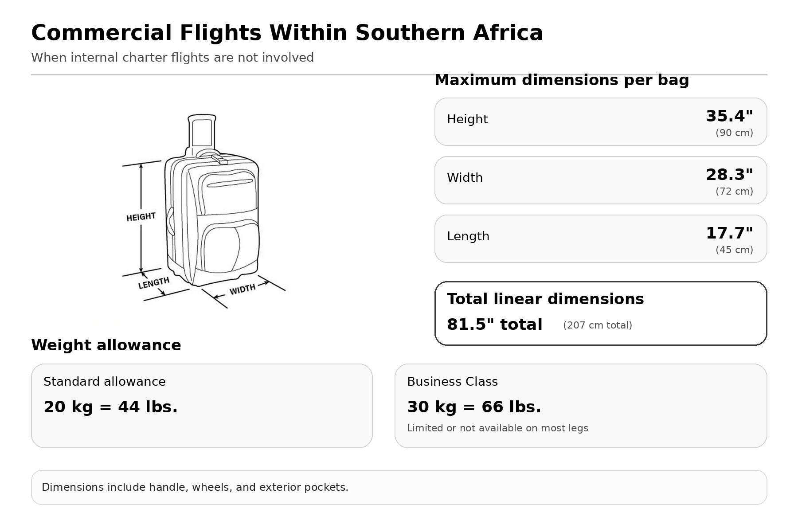Click the Limited or not available note

coord(497,428)
